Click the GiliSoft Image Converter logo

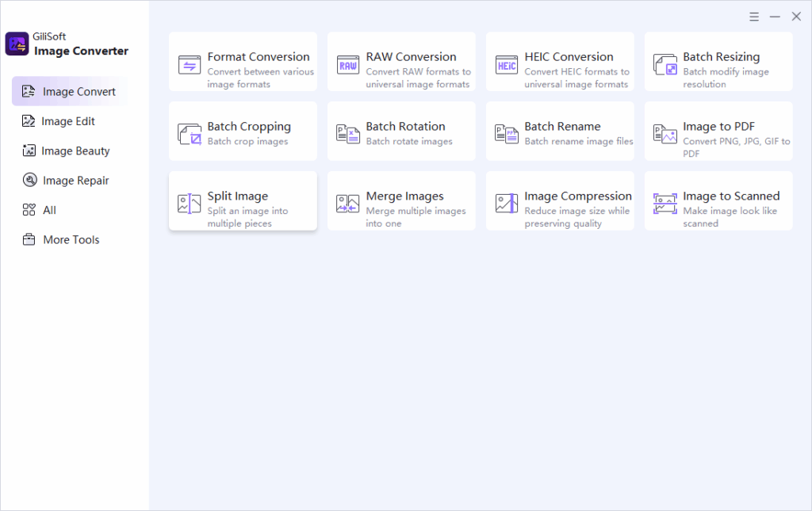point(17,44)
